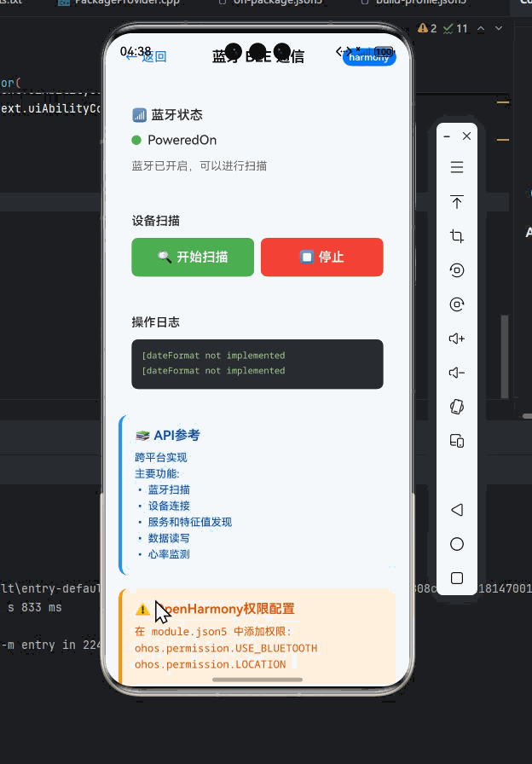Click the multi-device screen icon
Image resolution: width=532 pixels, height=764 pixels.
click(x=456, y=441)
